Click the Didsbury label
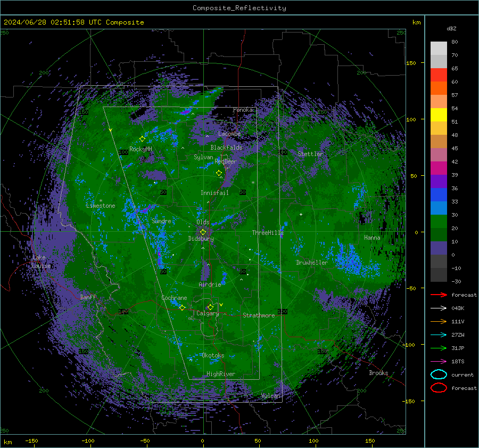The image size is (479, 448). [201, 239]
